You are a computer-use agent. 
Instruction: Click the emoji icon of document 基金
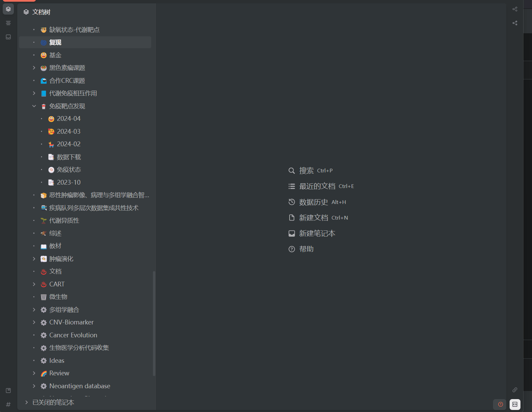coord(43,55)
